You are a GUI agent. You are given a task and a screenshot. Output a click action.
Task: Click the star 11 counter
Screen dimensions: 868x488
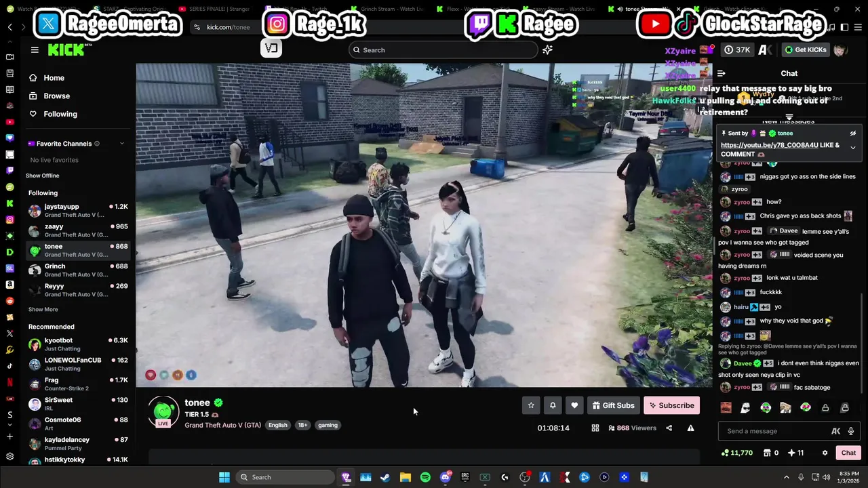pyautogui.click(x=796, y=453)
